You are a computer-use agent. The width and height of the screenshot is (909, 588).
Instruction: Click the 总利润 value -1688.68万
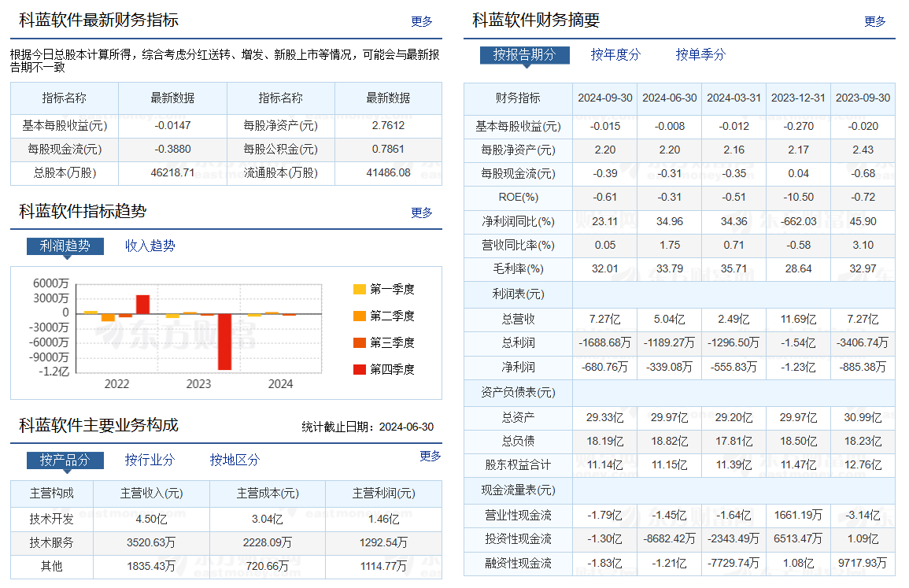(604, 343)
